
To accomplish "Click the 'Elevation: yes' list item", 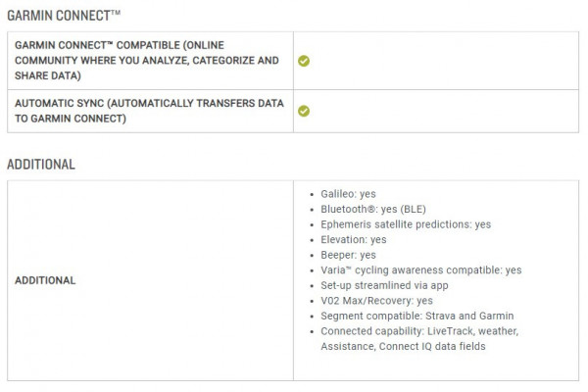I will 353,240.
